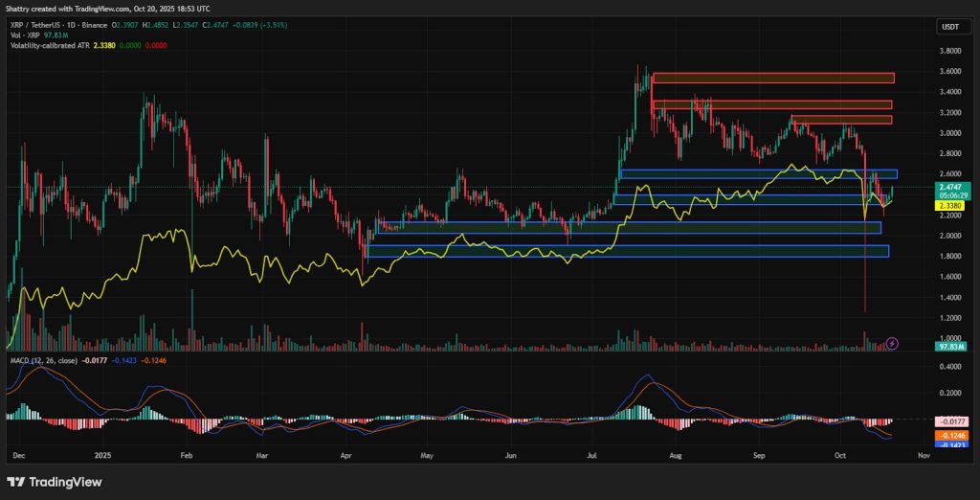Select the Volatility-calibrated ATR indicator label
This screenshot has width=980, height=500.
coord(53,44)
